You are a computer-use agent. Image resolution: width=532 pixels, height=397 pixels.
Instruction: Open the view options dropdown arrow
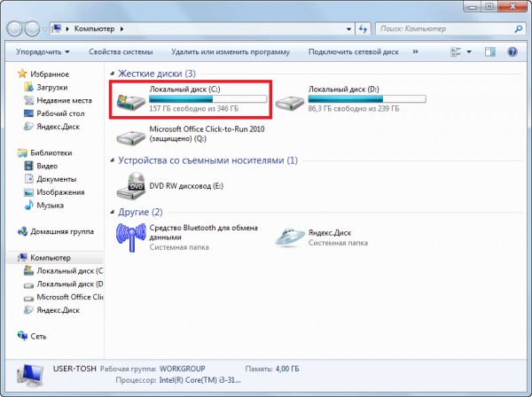pos(469,52)
